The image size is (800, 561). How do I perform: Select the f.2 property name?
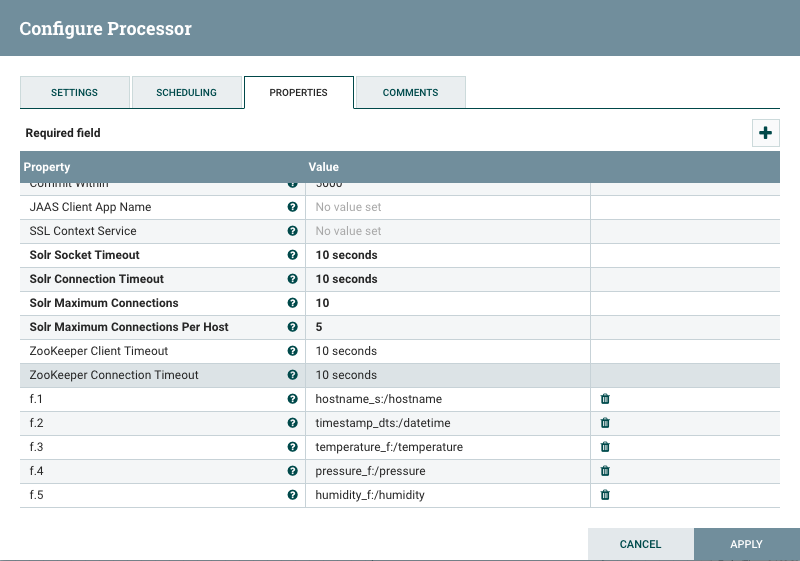(36, 423)
